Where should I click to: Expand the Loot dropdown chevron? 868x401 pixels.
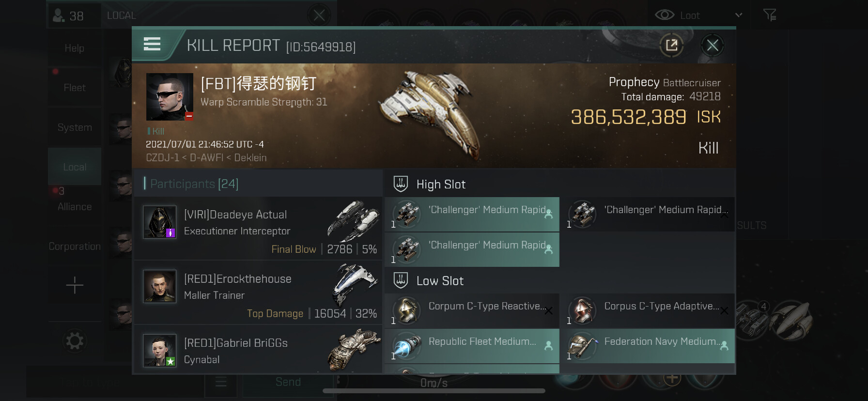pos(739,15)
